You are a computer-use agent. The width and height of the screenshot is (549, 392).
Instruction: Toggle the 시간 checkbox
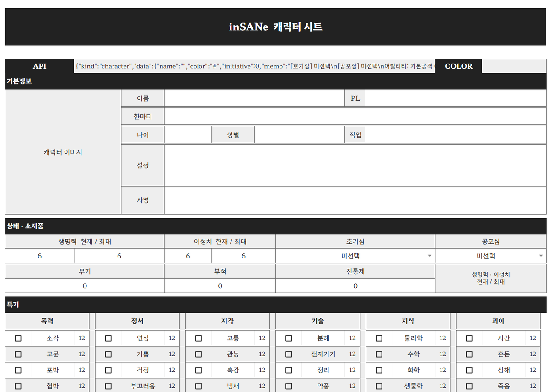coord(469,338)
